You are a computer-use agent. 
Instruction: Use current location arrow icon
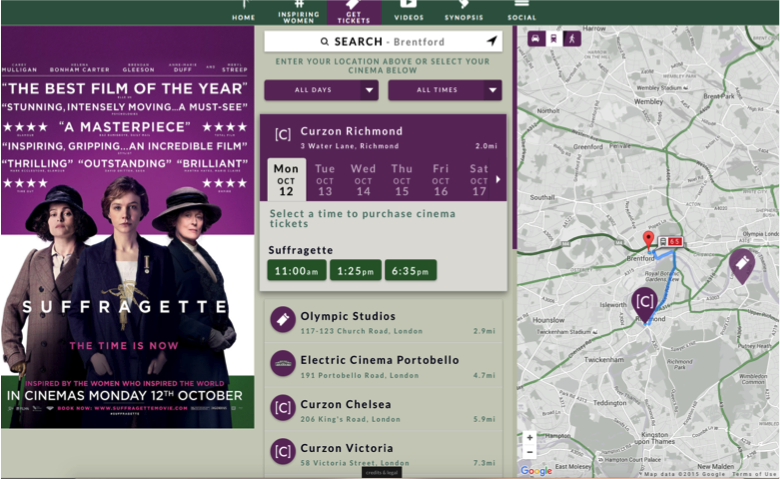click(x=491, y=41)
